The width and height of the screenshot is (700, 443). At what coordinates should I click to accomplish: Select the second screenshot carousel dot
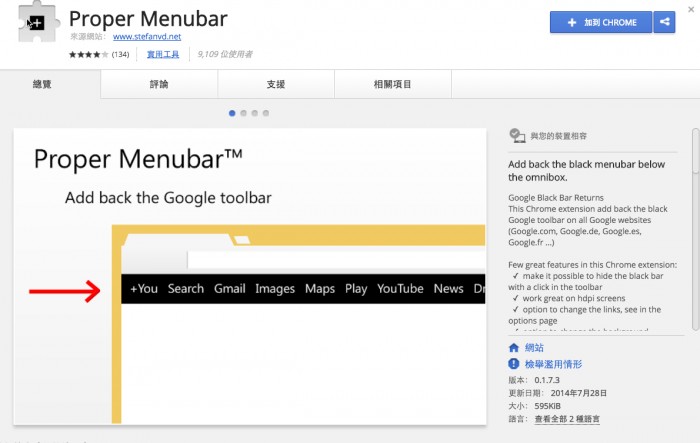[243, 113]
